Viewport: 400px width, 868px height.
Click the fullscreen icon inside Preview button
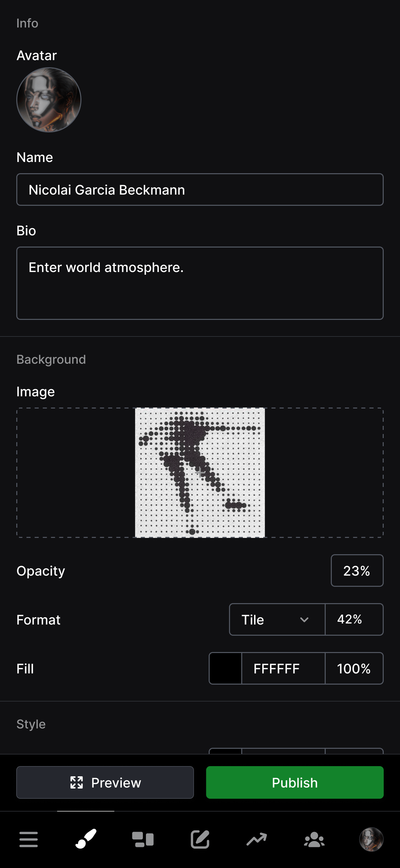77,783
